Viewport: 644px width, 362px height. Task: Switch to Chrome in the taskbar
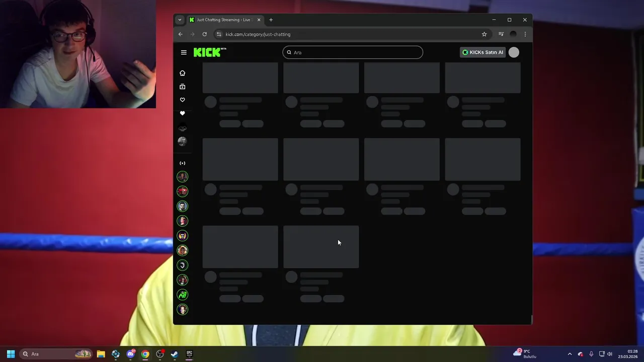click(x=145, y=354)
